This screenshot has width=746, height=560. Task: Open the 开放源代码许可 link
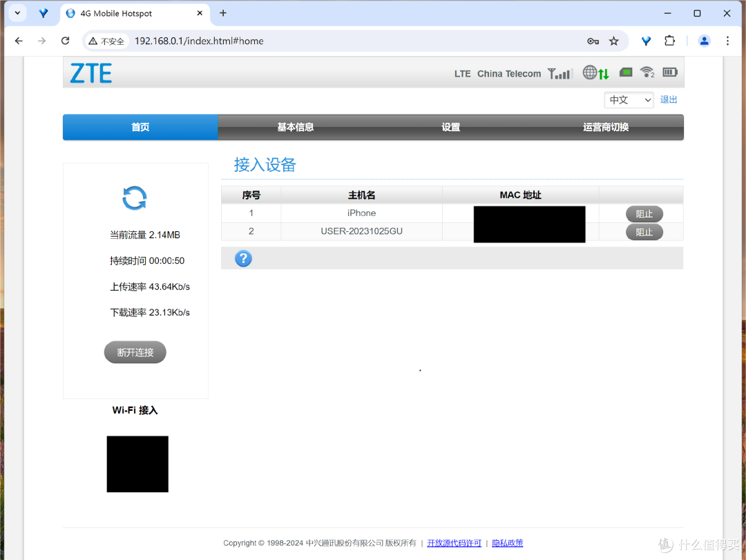pyautogui.click(x=455, y=543)
